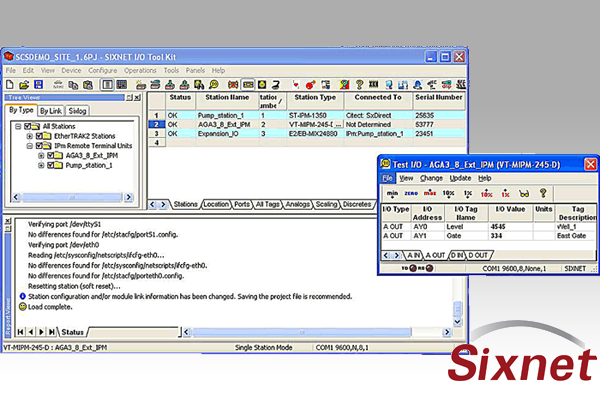Click the I/O Value column header
Image resolution: width=600 pixels, height=400 pixels.
point(510,213)
